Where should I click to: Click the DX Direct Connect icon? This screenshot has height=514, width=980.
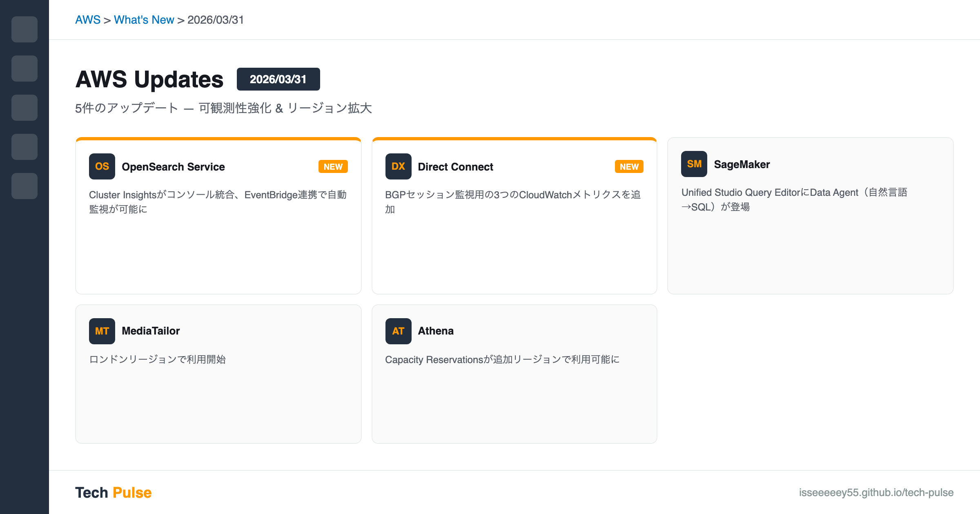[x=398, y=166]
